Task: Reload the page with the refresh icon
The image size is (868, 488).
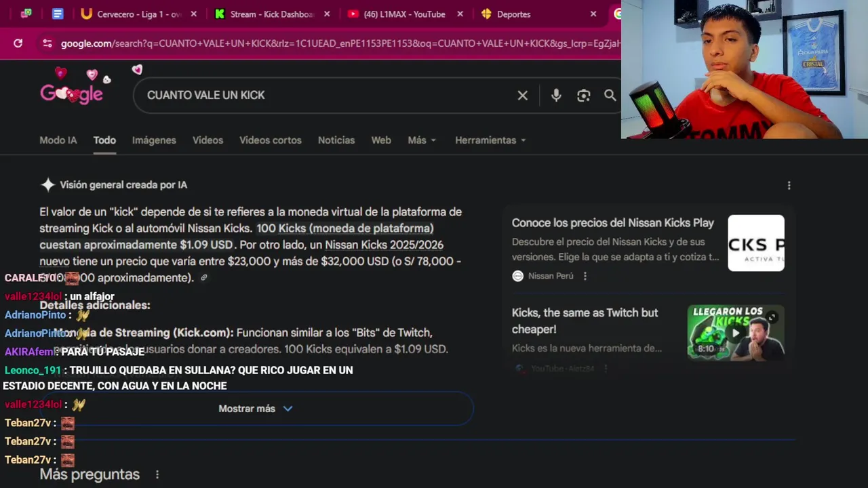Action: click(x=18, y=43)
